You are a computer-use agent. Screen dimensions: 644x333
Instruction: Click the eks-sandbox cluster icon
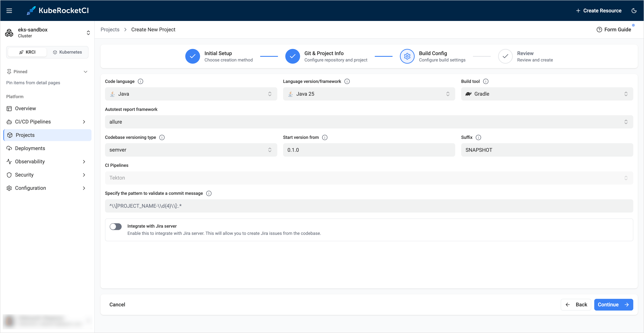[x=9, y=33]
